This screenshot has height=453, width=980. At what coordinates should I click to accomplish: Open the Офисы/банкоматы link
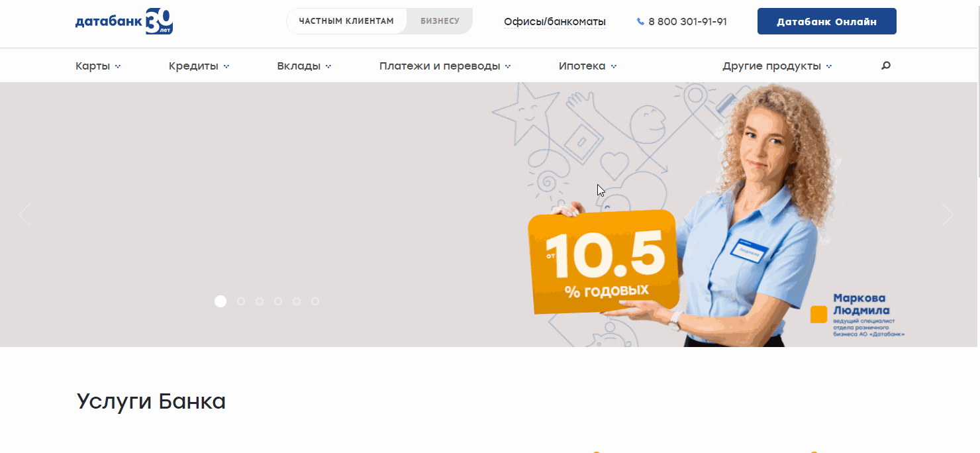tap(554, 21)
